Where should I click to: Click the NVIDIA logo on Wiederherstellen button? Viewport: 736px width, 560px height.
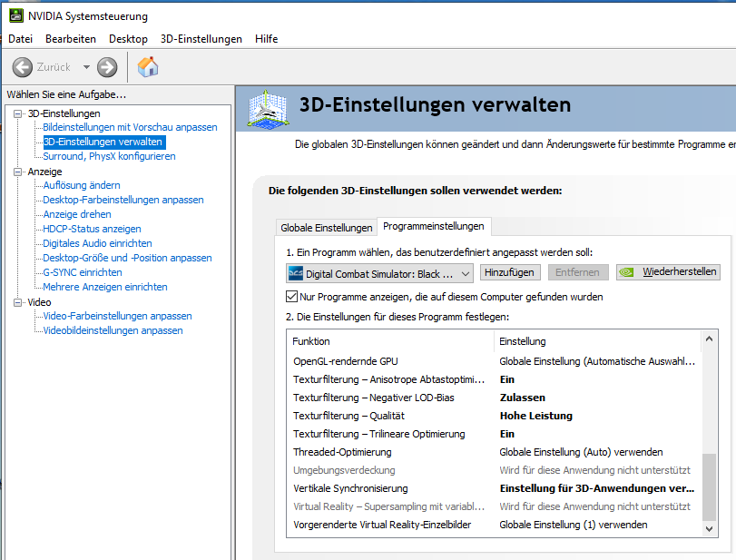point(626,272)
